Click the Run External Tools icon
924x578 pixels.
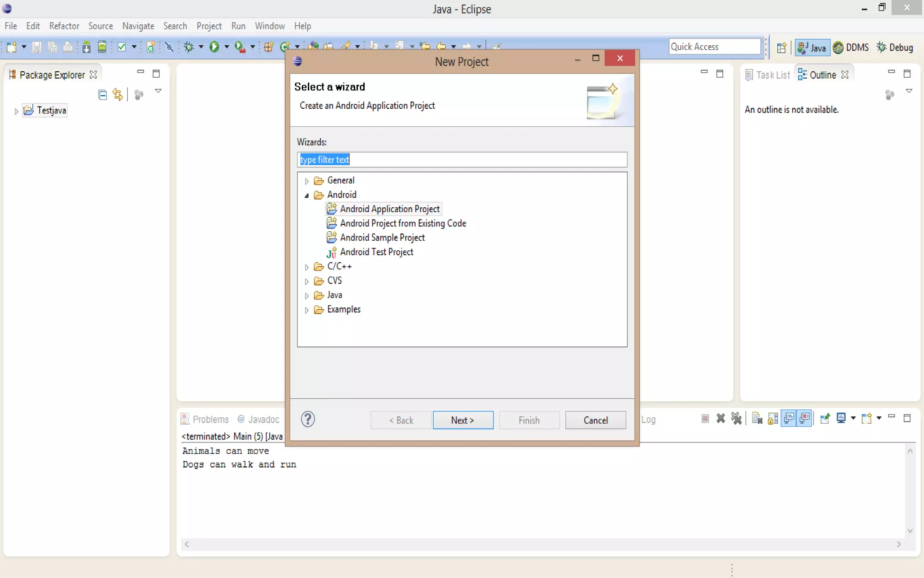click(240, 47)
